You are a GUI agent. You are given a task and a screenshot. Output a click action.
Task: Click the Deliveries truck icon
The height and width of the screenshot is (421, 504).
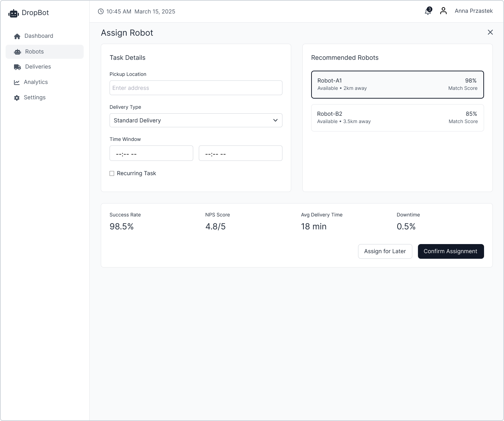click(17, 67)
